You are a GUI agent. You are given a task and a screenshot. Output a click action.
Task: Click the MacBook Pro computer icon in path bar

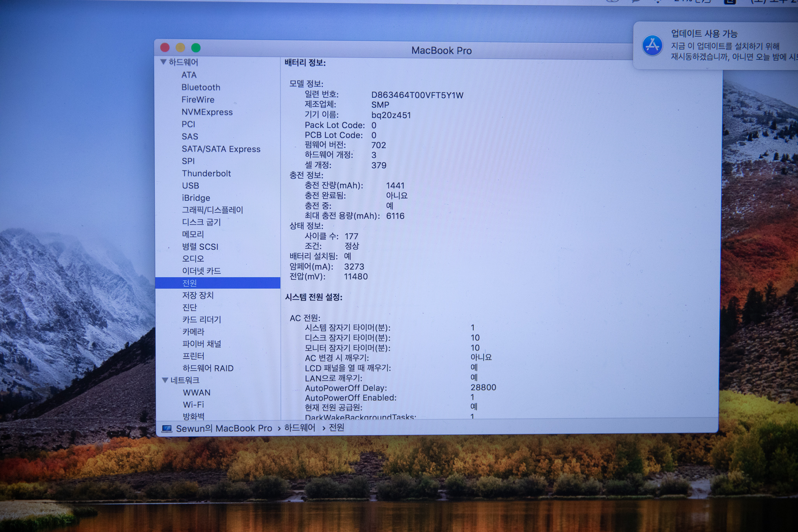167,428
